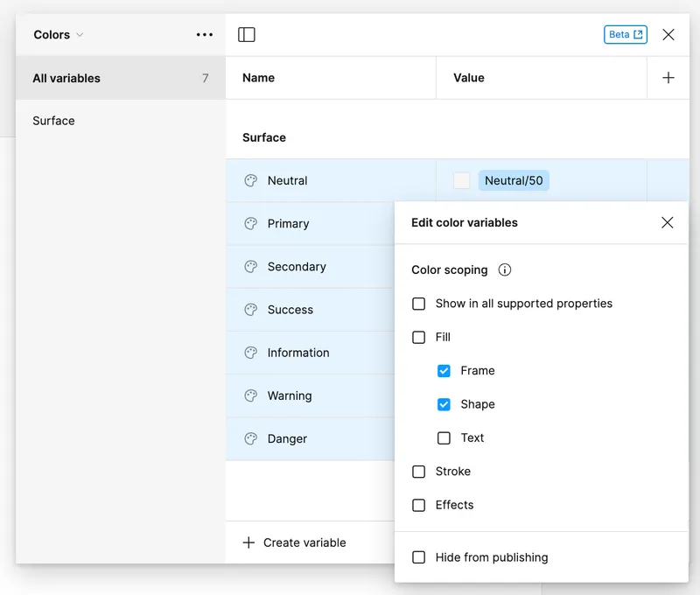Select the Surface group in sidebar
The width and height of the screenshot is (700, 595).
click(x=54, y=121)
